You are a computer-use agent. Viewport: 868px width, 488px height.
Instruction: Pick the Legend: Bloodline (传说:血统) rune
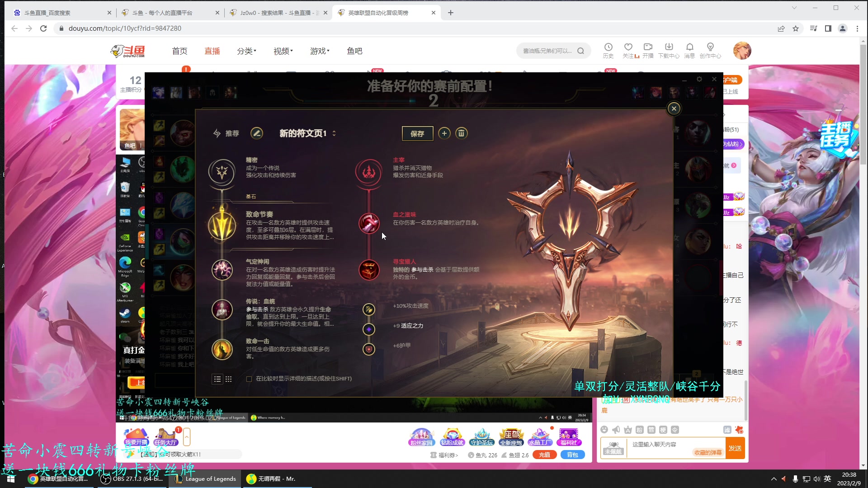pos(222,310)
